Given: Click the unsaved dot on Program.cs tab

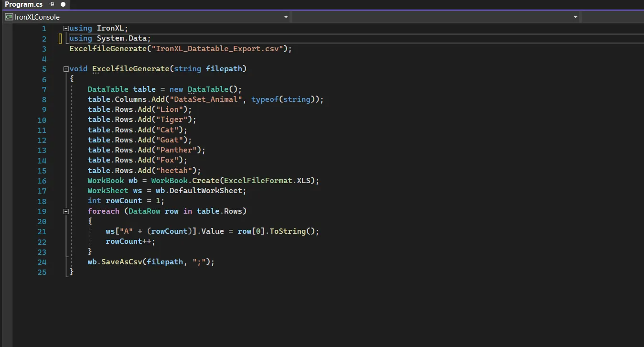Looking at the screenshot, I should pyautogui.click(x=63, y=4).
